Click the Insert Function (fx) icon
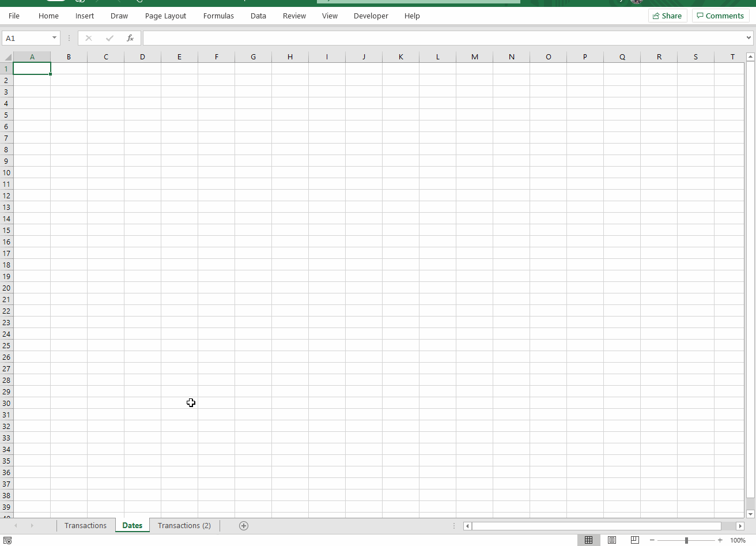 [x=130, y=37]
